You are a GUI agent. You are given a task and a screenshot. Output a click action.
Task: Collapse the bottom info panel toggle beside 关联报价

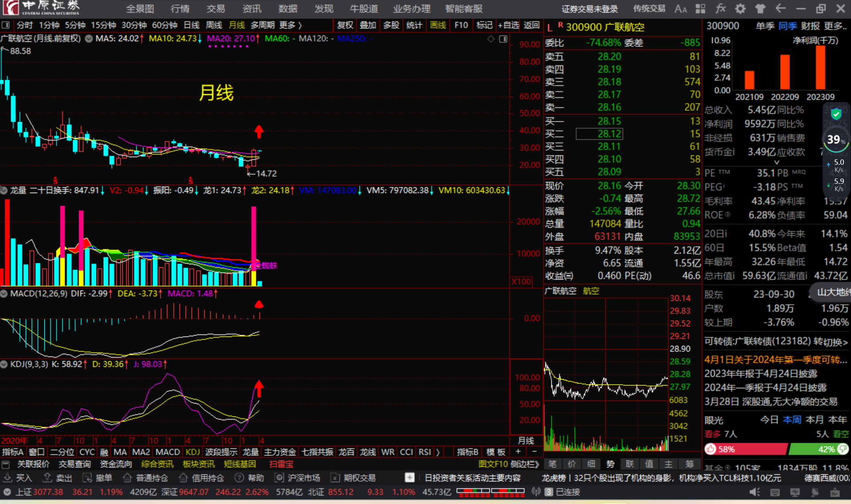pyautogui.click(x=6, y=464)
